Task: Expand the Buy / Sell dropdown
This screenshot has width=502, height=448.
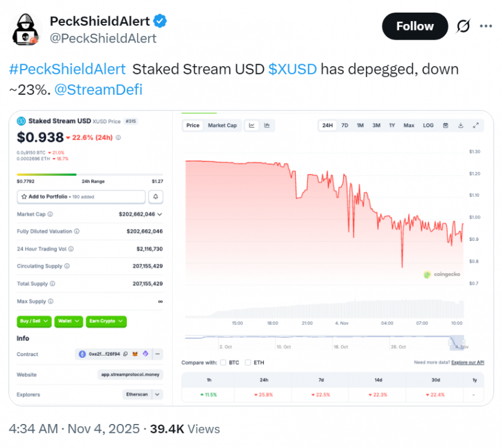Action: [x=34, y=321]
